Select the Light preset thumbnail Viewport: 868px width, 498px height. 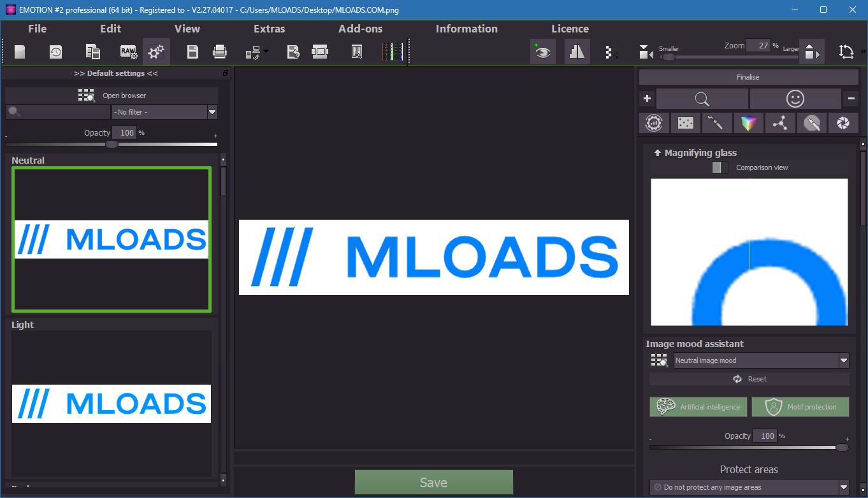112,404
